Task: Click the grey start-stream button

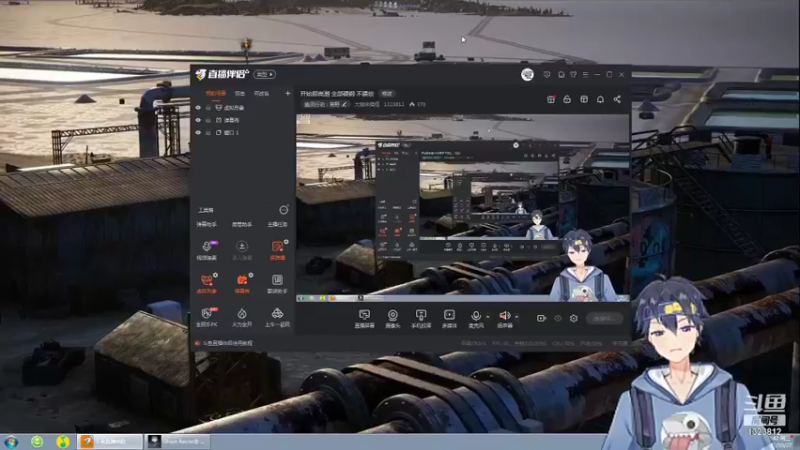Action: pos(604,318)
